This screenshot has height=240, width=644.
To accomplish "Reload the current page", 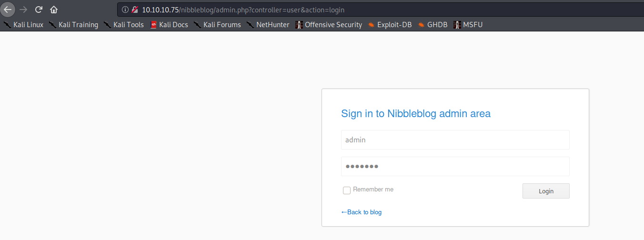I will [x=39, y=10].
